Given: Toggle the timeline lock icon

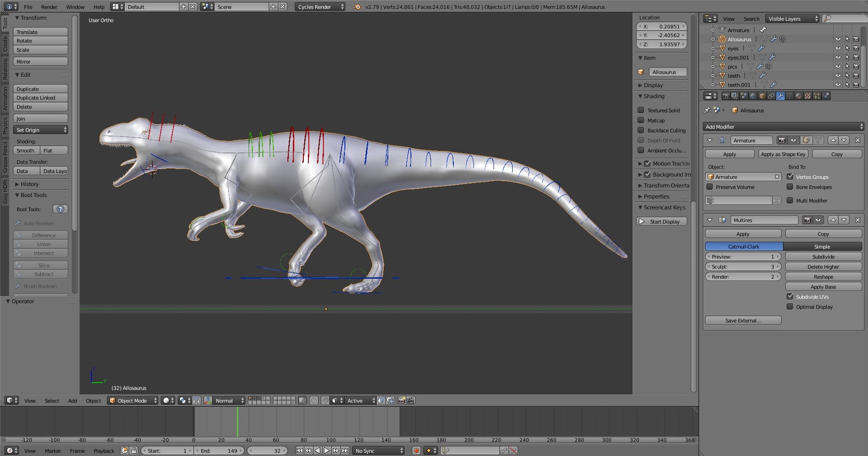Looking at the screenshot, I should 134,451.
